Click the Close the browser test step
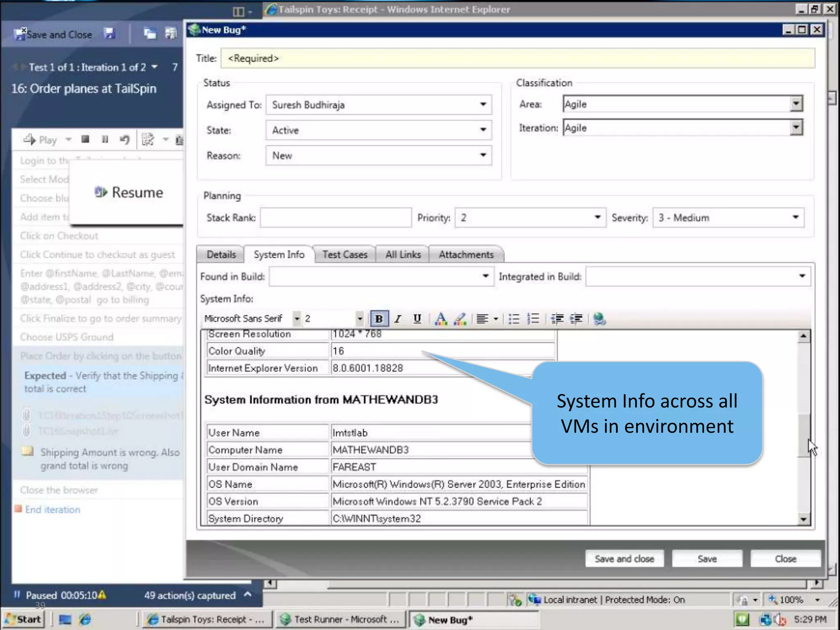Viewport: 840px width, 630px height. tap(59, 490)
